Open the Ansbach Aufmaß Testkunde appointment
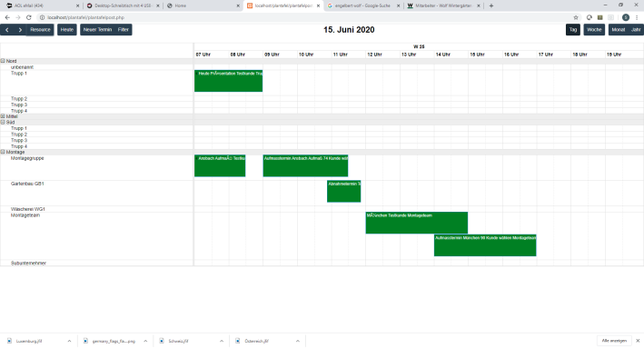Image resolution: width=644 pixels, height=349 pixels. pos(220,165)
